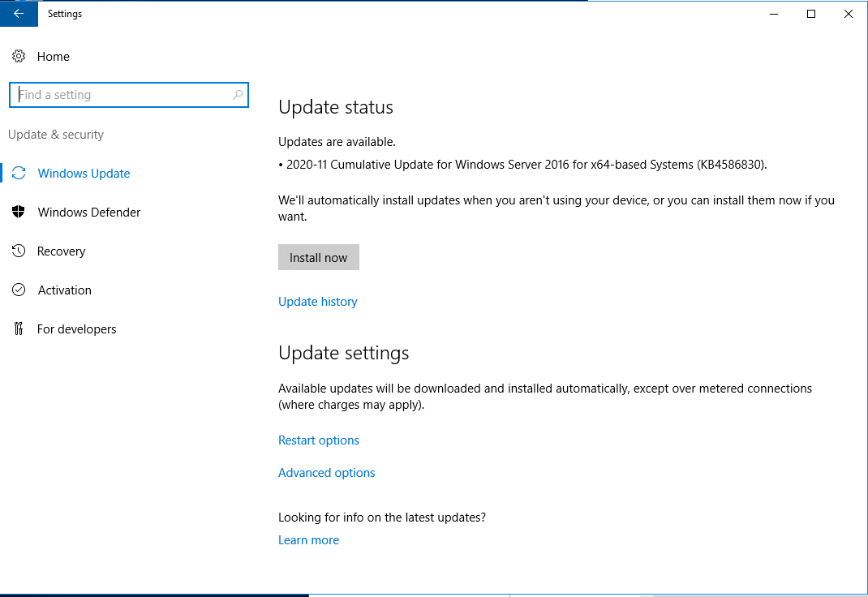Open the Update history link
The height and width of the screenshot is (597, 868).
tap(318, 302)
